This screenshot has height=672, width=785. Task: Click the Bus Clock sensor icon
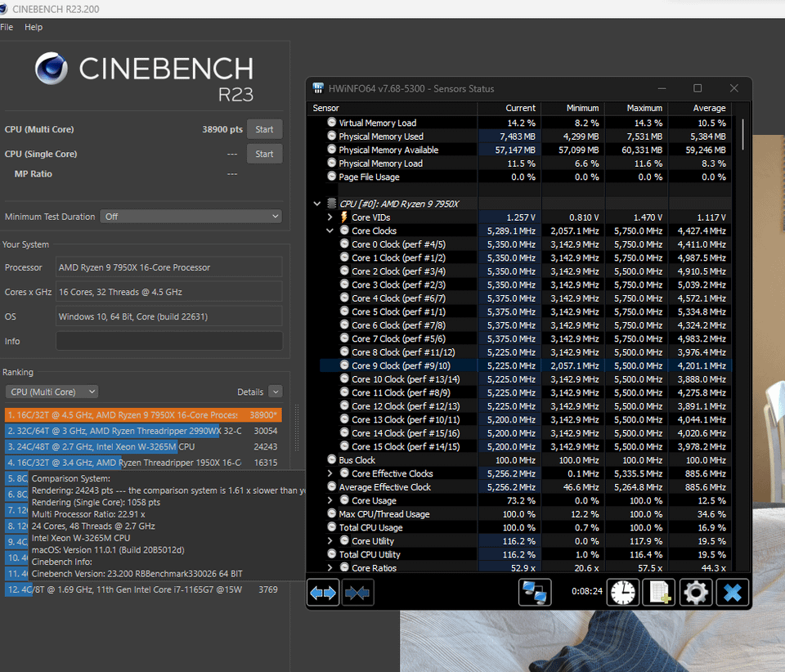click(331, 459)
